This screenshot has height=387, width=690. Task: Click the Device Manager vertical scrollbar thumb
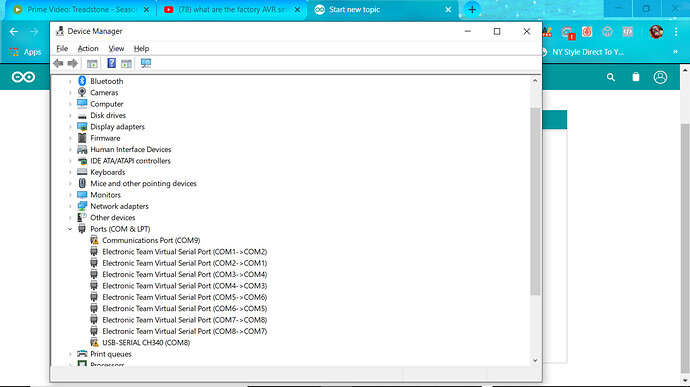coord(535,201)
